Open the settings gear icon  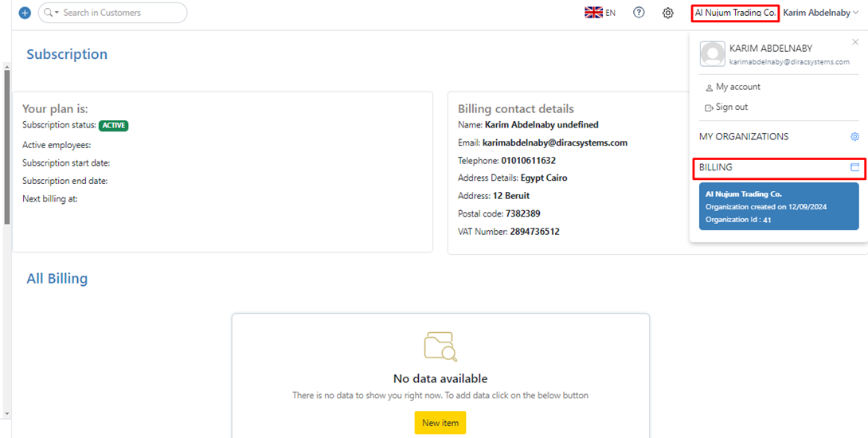pos(668,13)
